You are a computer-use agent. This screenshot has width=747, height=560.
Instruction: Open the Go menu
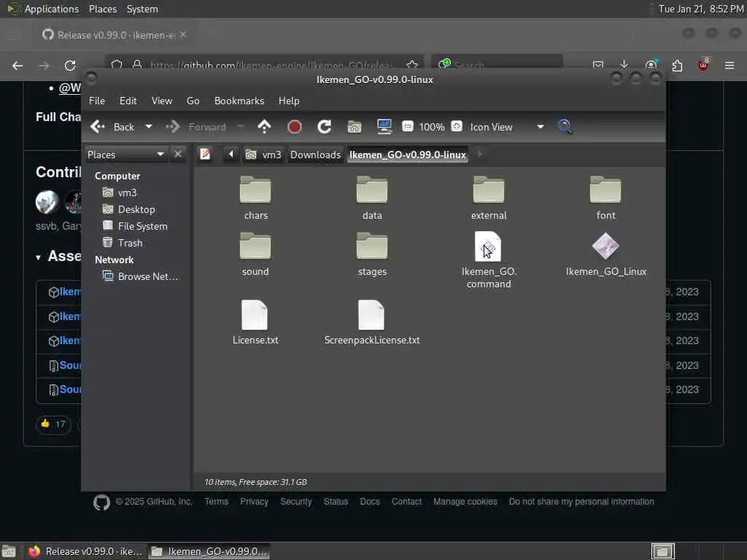coord(193,101)
